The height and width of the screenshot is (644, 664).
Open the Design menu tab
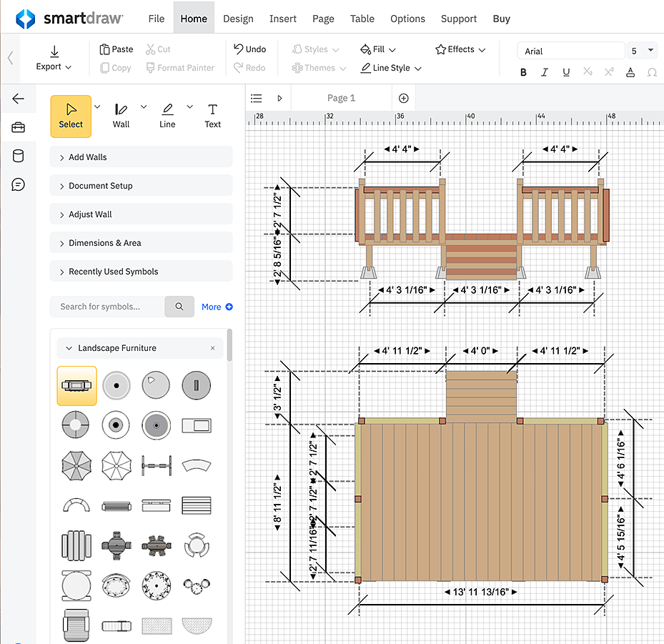(x=238, y=19)
